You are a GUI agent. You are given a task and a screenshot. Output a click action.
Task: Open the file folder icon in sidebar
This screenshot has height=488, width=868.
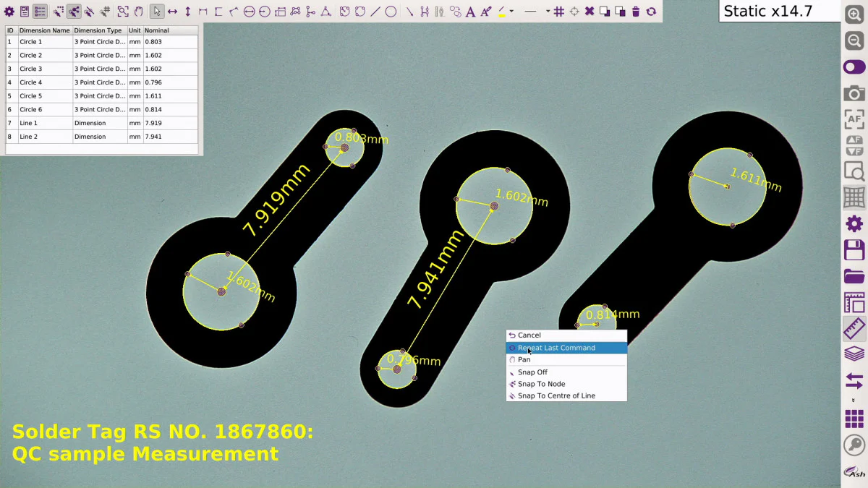coord(854,276)
